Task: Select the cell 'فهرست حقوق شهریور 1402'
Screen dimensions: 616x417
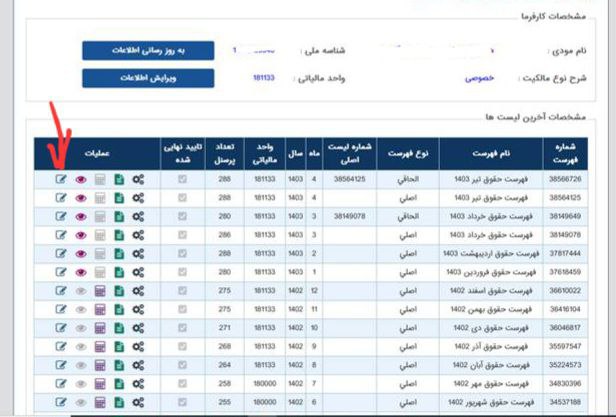Action: [x=491, y=402]
